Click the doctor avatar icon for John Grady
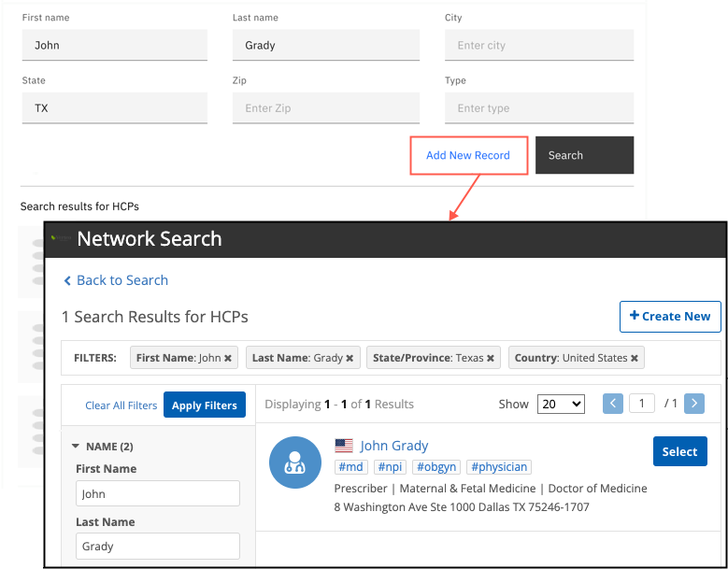The image size is (728, 569). click(x=295, y=462)
